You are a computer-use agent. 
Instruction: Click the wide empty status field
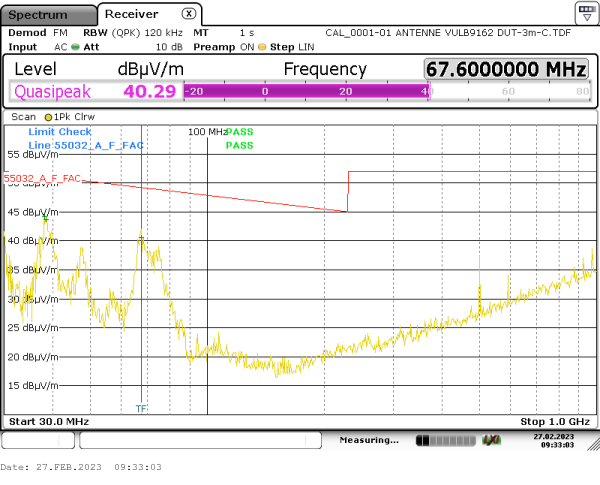200,440
